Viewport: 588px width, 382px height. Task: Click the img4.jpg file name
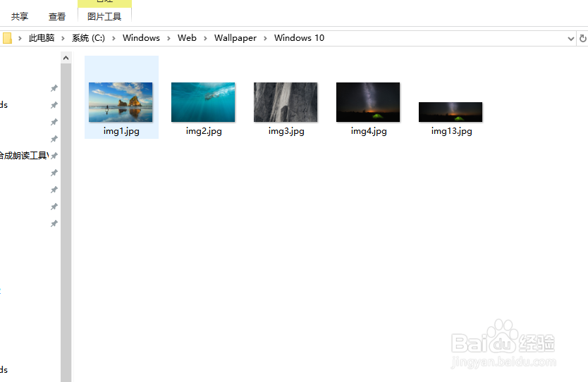point(369,131)
